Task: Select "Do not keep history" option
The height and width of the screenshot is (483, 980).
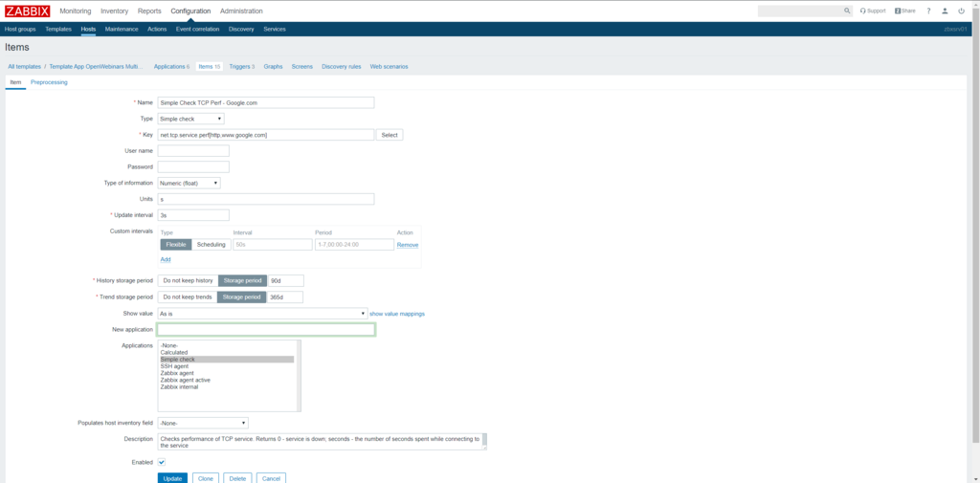Action: (x=188, y=280)
